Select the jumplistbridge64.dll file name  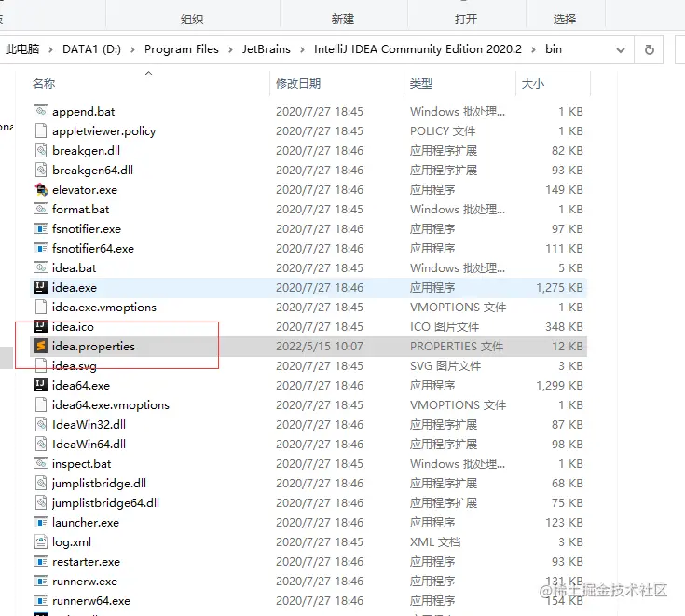(x=105, y=503)
